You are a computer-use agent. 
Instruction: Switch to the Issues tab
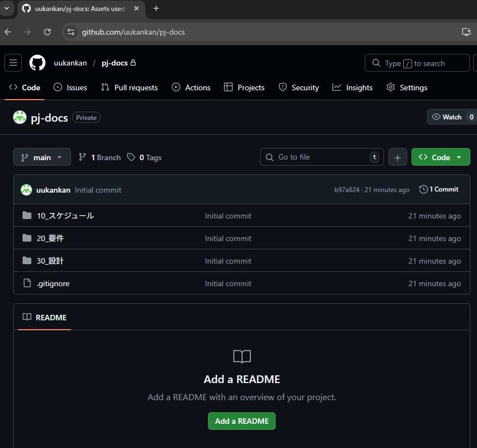point(70,88)
